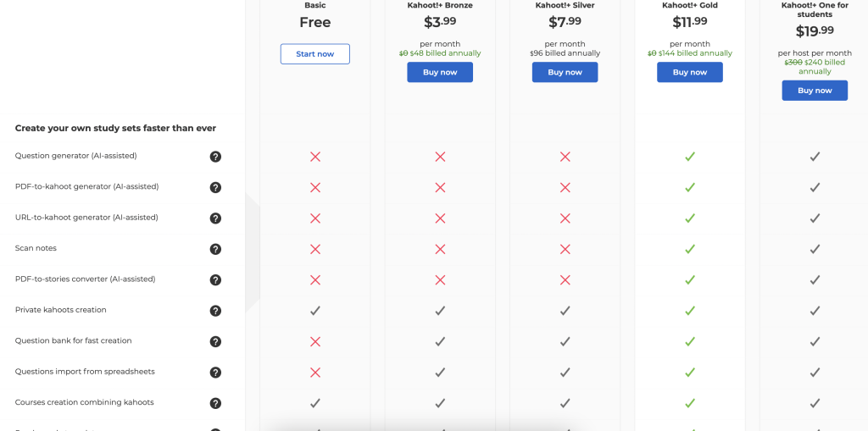Click Start now under Basic Free plan
The image size is (868, 431).
coord(315,53)
